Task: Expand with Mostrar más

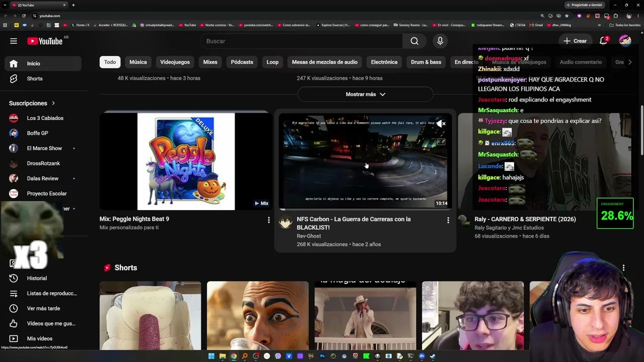Action: pyautogui.click(x=365, y=94)
